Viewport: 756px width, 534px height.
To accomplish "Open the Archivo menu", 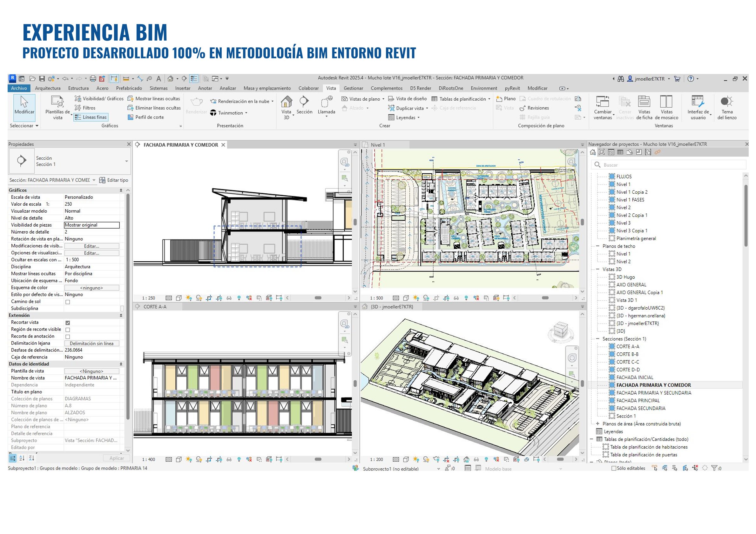I will 19,88.
